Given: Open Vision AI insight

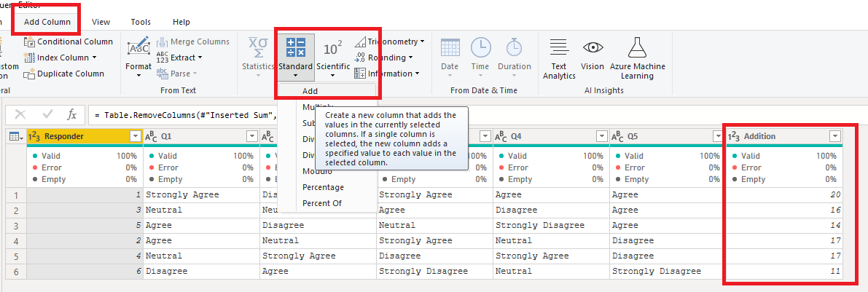Looking at the screenshot, I should pos(593,54).
